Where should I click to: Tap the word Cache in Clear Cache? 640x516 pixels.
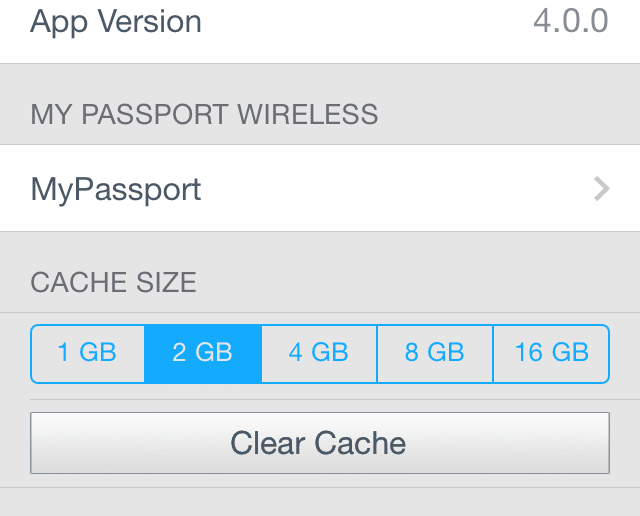(x=360, y=443)
